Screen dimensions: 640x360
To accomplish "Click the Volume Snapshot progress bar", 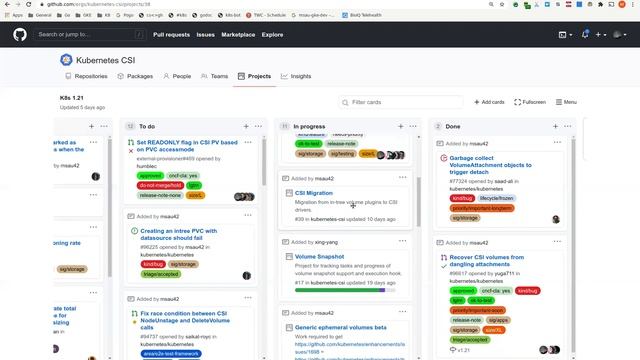I will coord(345,290).
